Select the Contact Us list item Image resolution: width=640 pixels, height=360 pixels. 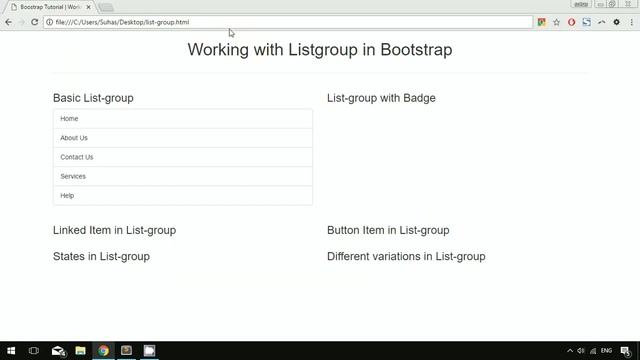[x=183, y=157]
